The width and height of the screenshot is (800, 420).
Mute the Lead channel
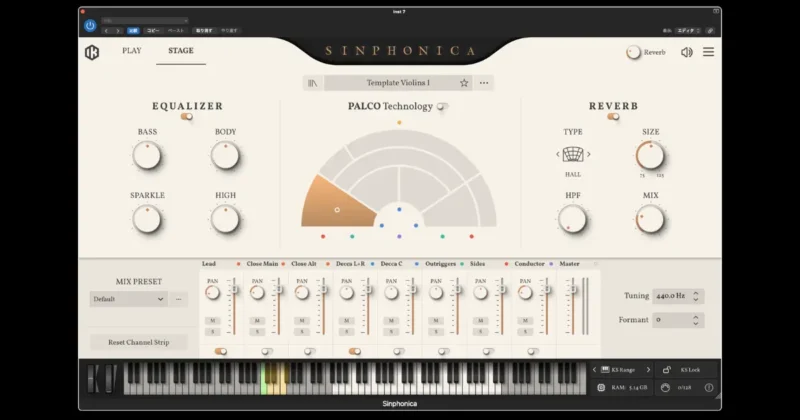(213, 320)
